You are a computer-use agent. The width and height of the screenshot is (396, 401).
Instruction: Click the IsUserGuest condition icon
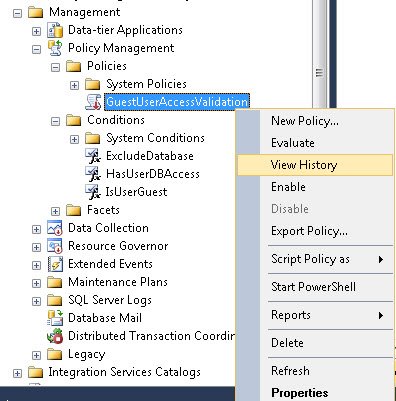(x=93, y=192)
